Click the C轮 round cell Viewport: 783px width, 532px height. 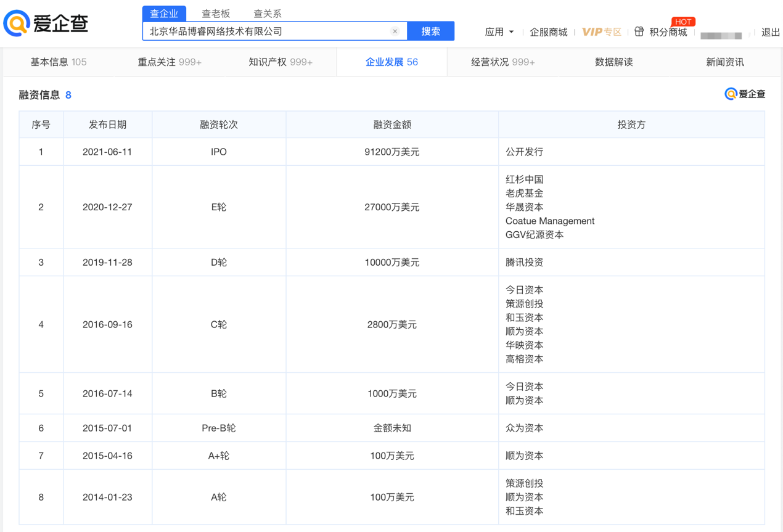click(x=219, y=324)
